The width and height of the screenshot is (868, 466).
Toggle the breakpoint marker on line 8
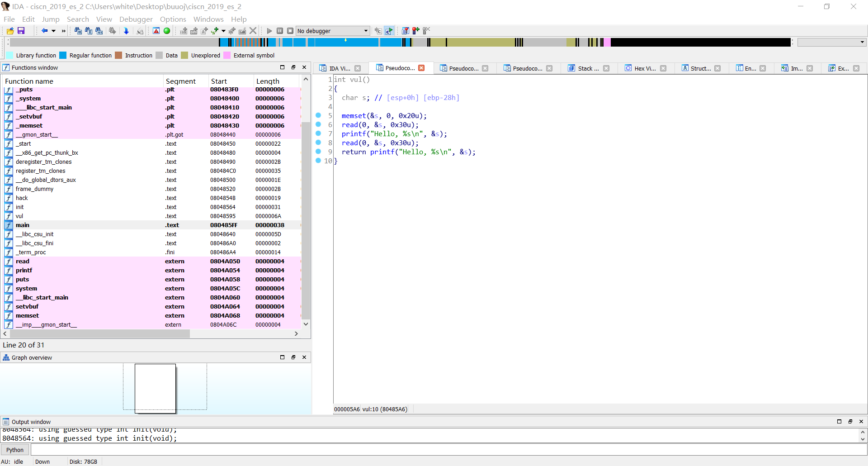(x=319, y=143)
